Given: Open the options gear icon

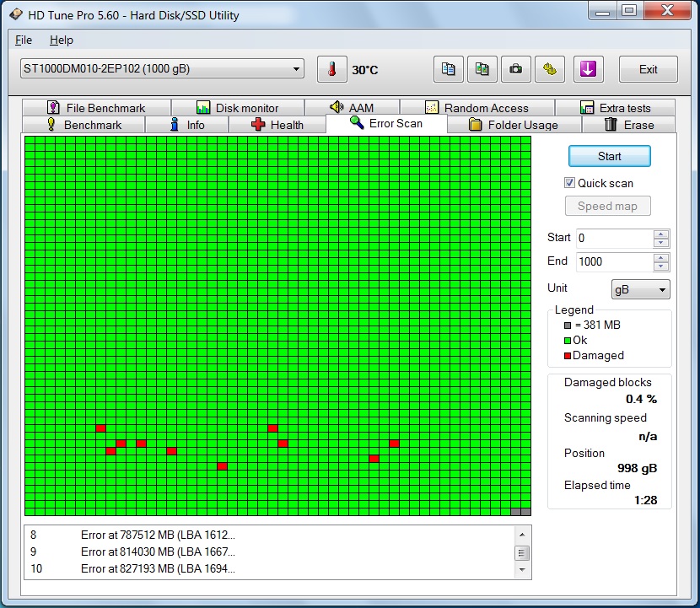Looking at the screenshot, I should coord(550,69).
